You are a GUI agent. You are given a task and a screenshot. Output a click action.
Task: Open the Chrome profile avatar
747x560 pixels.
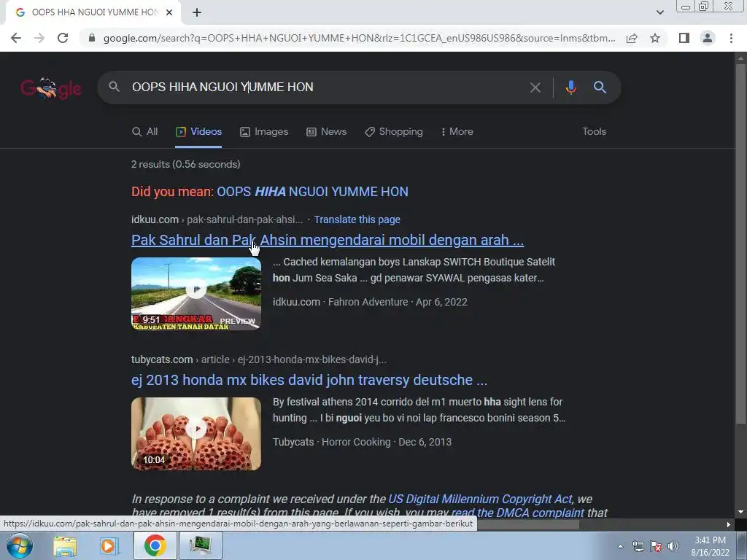point(708,38)
